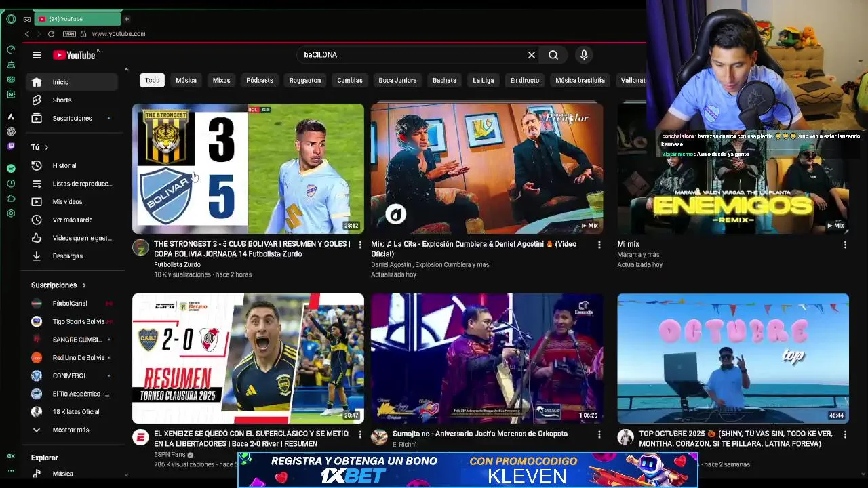Open Opera GX main menu logo
This screenshot has width=868, height=488.
pyautogui.click(x=11, y=19)
